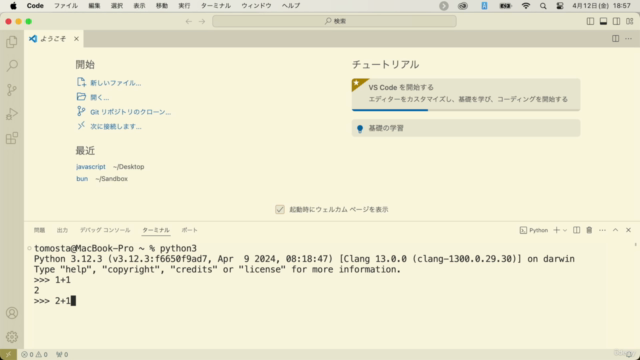Viewport: 640px width, 360px height.
Task: Toggle the bottom panel layout icon
Action: pos(603,21)
